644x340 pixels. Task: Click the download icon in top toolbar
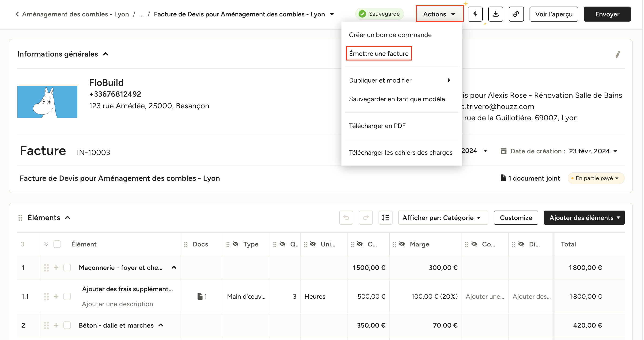point(496,14)
